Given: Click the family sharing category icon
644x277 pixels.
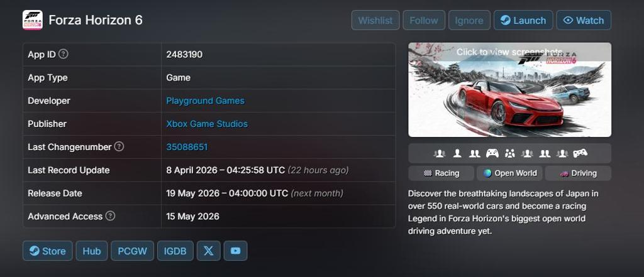Looking at the screenshot, I should (x=509, y=153).
